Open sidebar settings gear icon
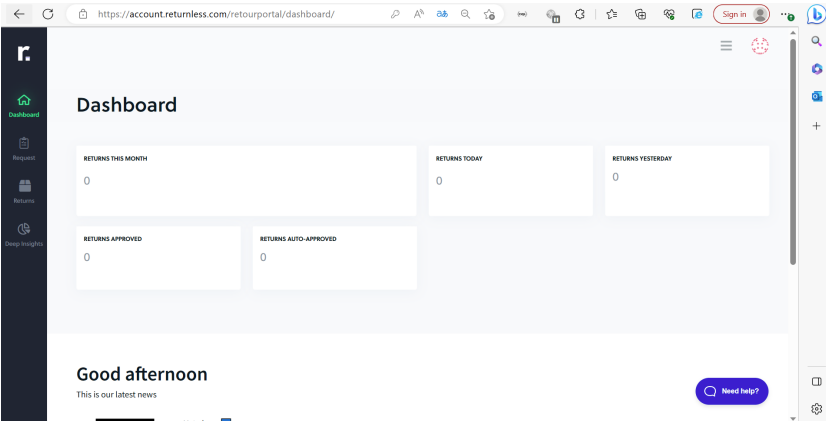 [x=817, y=408]
